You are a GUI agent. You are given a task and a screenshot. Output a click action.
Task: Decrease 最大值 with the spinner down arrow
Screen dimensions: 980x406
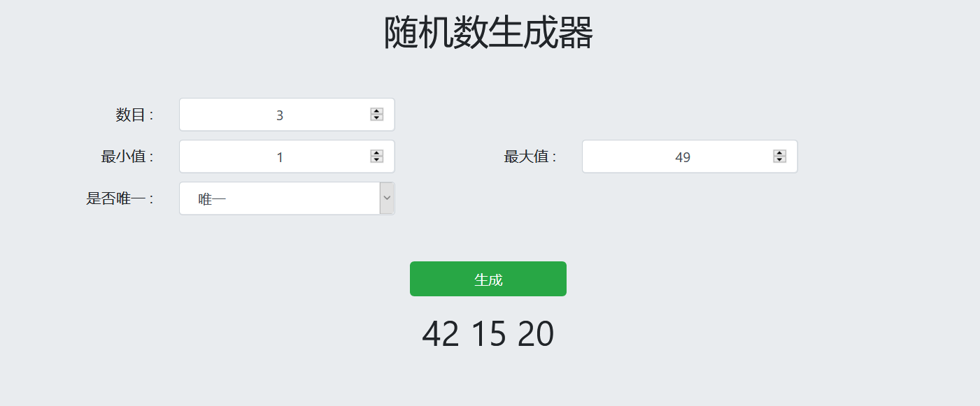point(779,160)
